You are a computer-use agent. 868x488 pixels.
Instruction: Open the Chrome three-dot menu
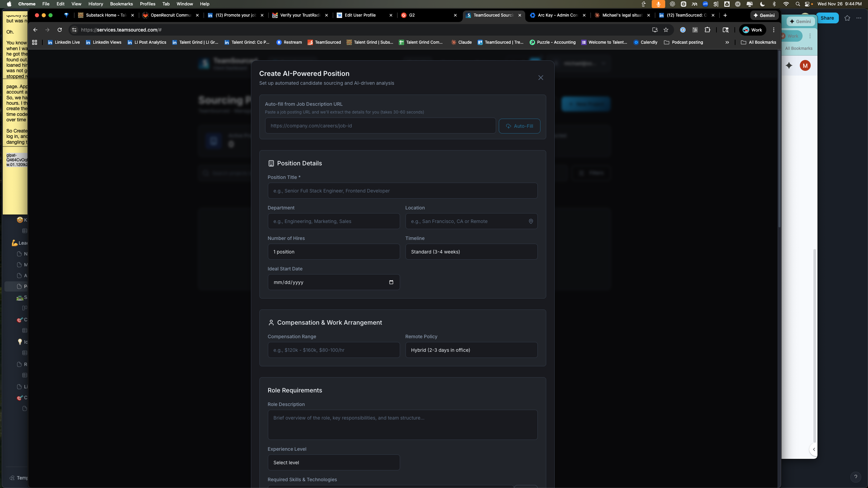(x=774, y=30)
